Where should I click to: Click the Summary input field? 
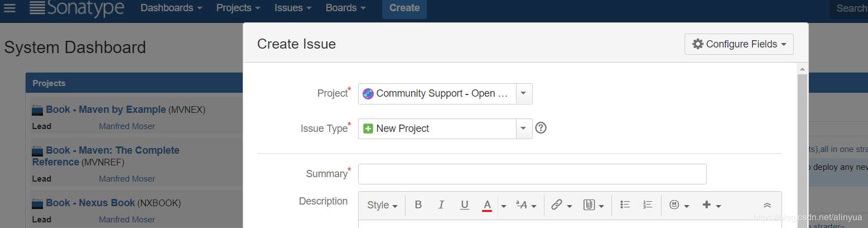(532, 174)
